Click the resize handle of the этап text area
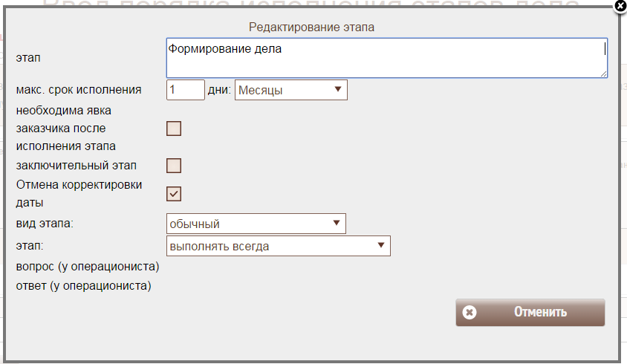This screenshot has height=364, width=627. coord(603,73)
